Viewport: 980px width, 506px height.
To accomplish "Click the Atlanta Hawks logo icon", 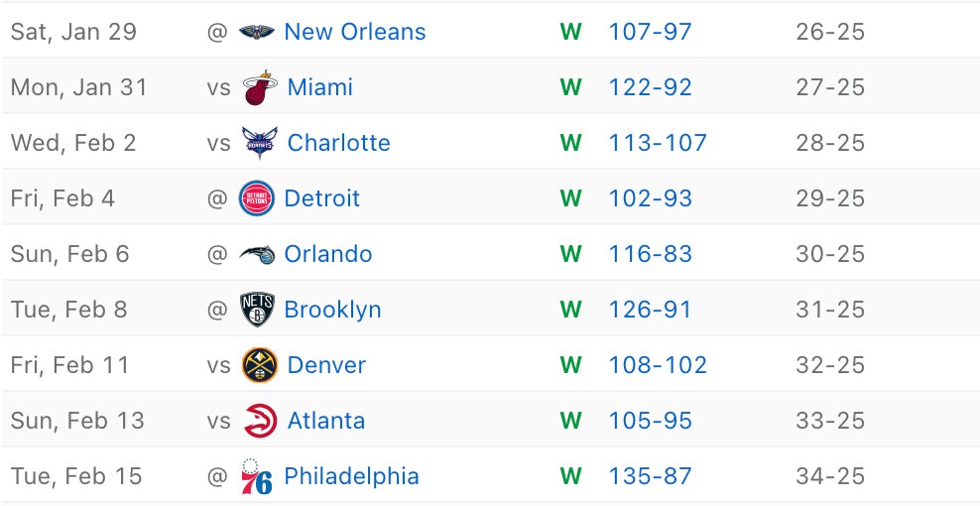I will tap(260, 421).
